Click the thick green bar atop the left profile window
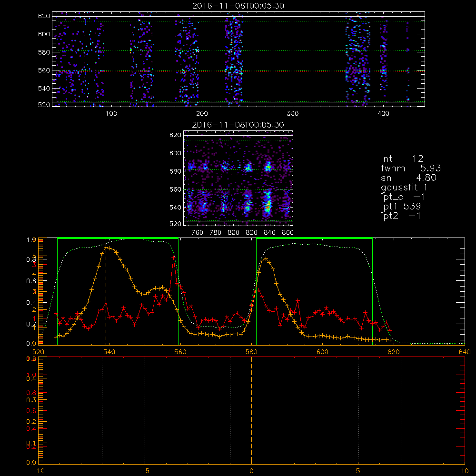Viewport: 476px width, 476px height. pyautogui.click(x=118, y=238)
